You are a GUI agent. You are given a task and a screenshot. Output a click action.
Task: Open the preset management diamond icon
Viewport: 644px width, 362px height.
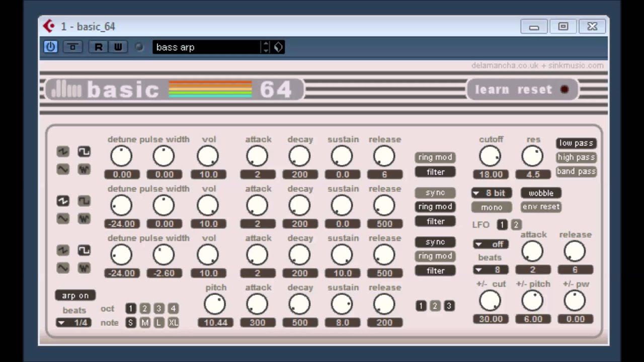(278, 47)
